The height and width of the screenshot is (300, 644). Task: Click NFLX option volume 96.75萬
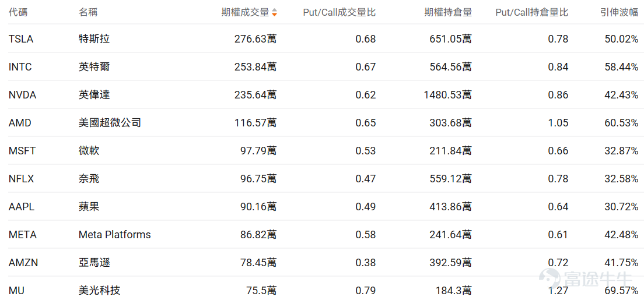tap(258, 178)
